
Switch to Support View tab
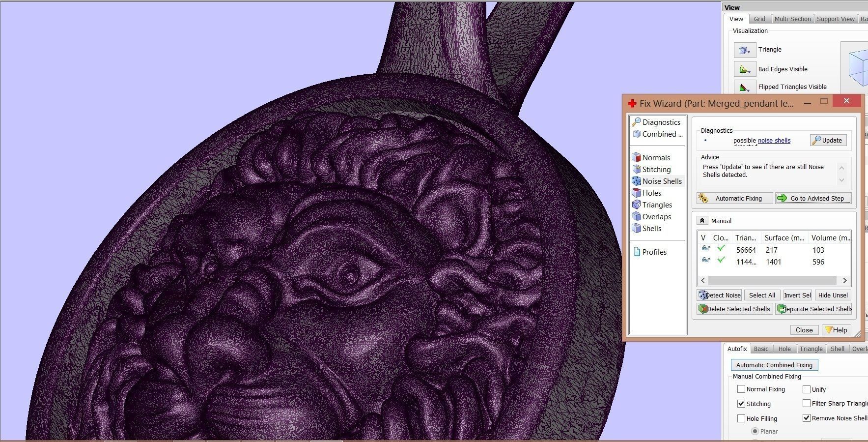(836, 19)
